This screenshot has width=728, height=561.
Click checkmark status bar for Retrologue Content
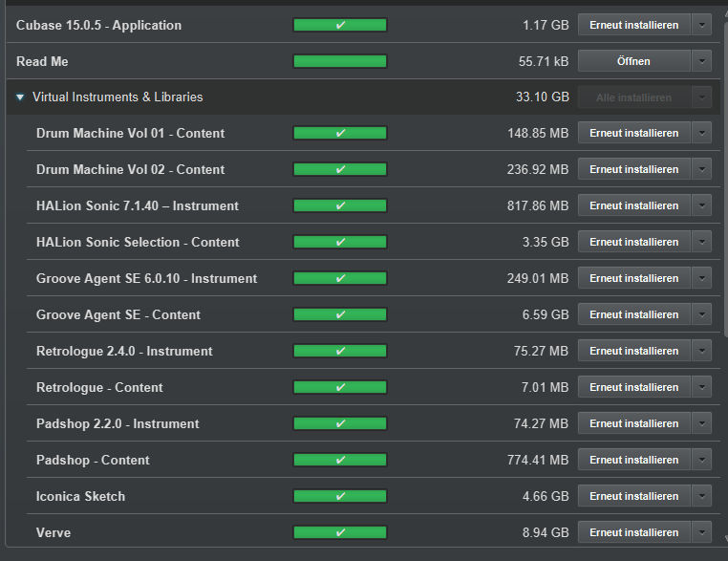pyautogui.click(x=339, y=387)
